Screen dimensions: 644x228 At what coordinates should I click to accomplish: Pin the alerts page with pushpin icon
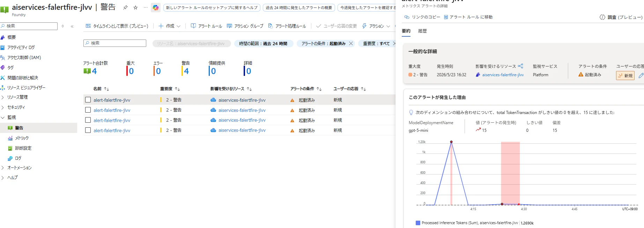pos(125,7)
